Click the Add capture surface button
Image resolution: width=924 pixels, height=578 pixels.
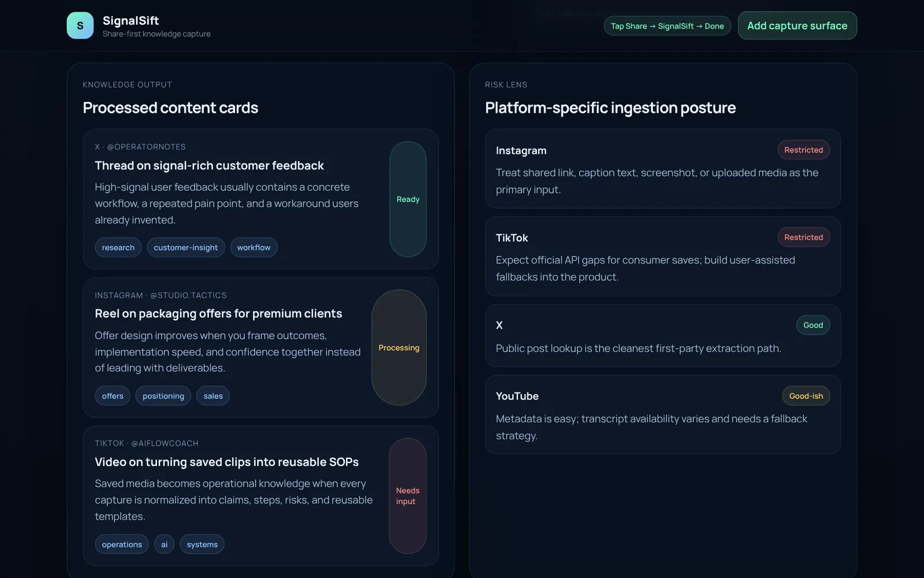pos(797,25)
